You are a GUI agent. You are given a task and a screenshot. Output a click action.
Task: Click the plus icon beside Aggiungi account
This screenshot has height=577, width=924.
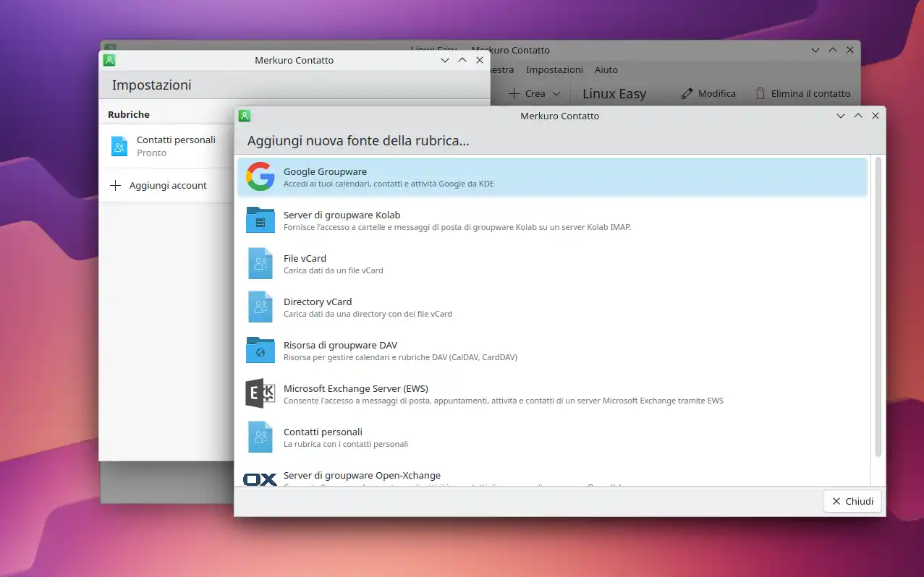115,185
